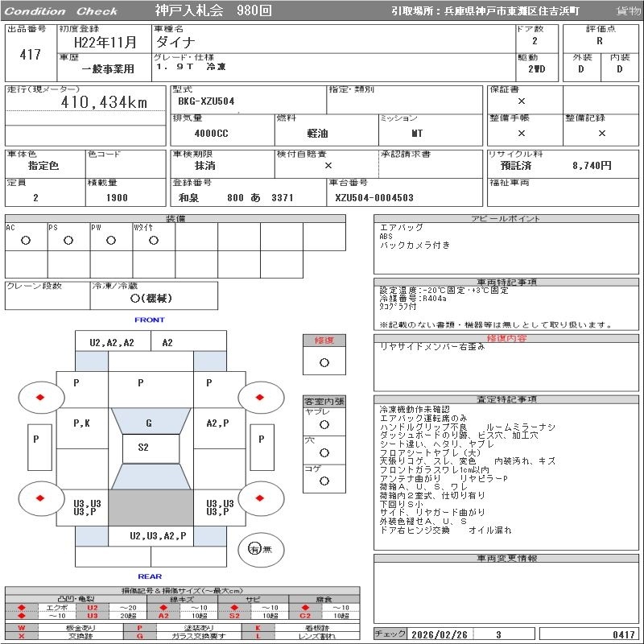The width and height of the screenshot is (644, 644).
Task: Select the rear-left wheel marker
Action: (39, 498)
